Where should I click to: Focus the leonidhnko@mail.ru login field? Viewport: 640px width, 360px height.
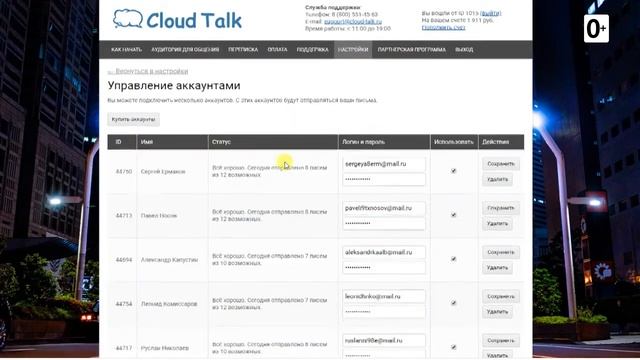click(384, 296)
